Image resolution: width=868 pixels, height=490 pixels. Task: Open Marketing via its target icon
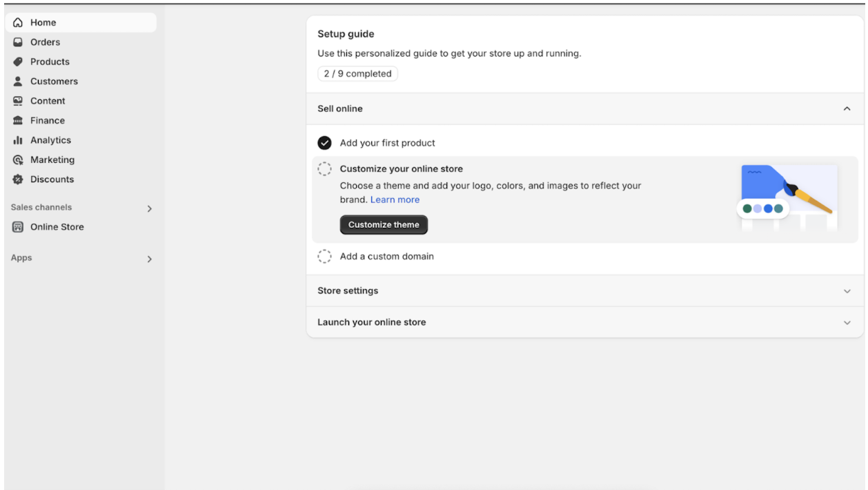(x=18, y=160)
